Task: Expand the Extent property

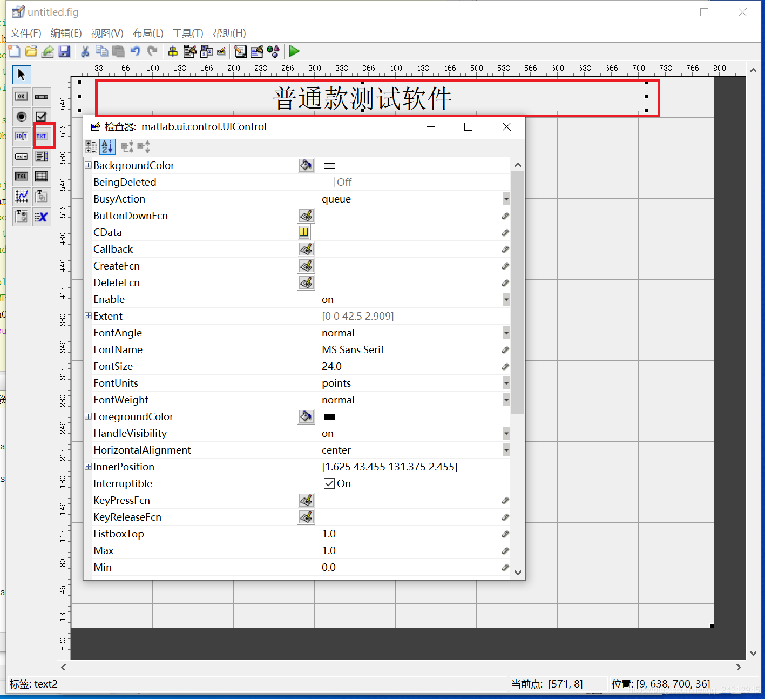Action: [x=88, y=316]
